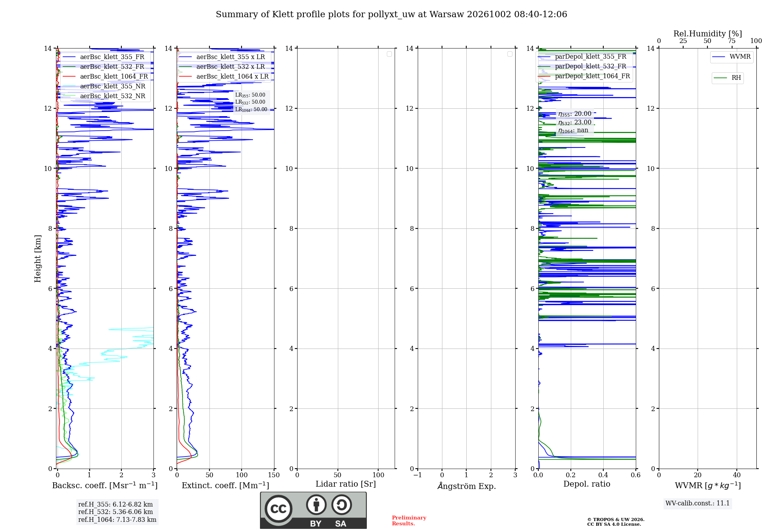The image size is (783, 532).
Task: Click the Creative Commons CC logo icon
Action: 278,509
